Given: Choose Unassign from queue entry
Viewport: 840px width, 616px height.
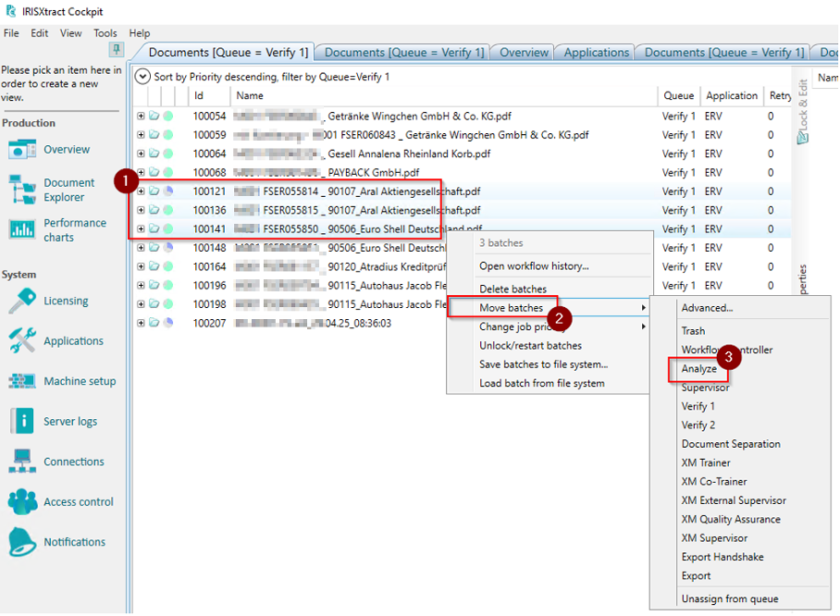Looking at the screenshot, I should tap(730, 598).
